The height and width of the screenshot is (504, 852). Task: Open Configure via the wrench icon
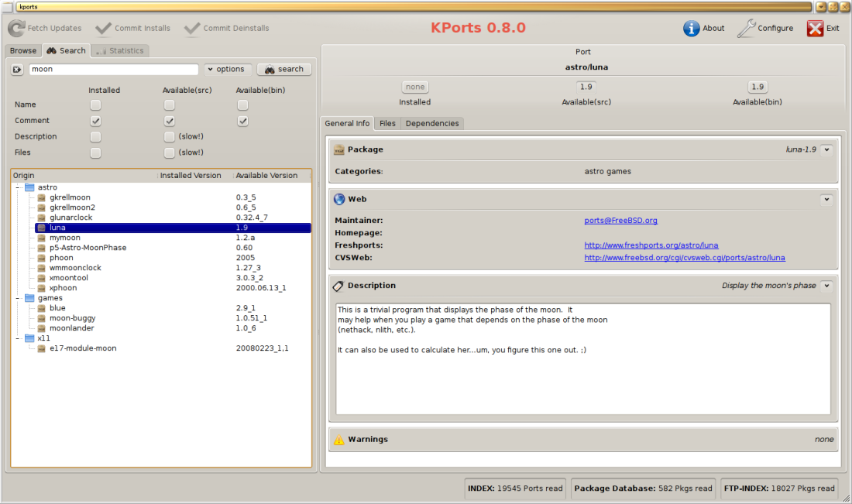point(746,28)
